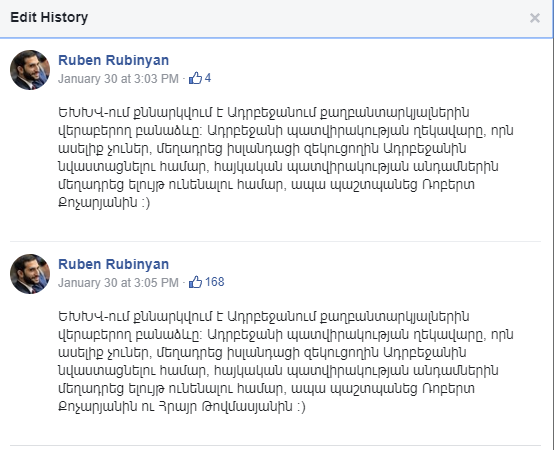This screenshot has height=450, width=554.
Task: Close the Edit History dialog
Action: 535,18
